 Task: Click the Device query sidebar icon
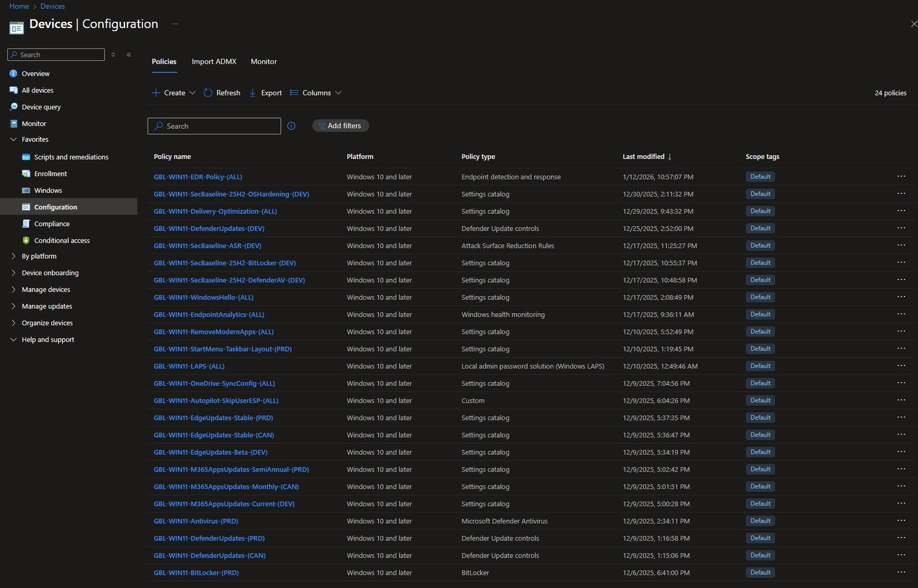[14, 107]
